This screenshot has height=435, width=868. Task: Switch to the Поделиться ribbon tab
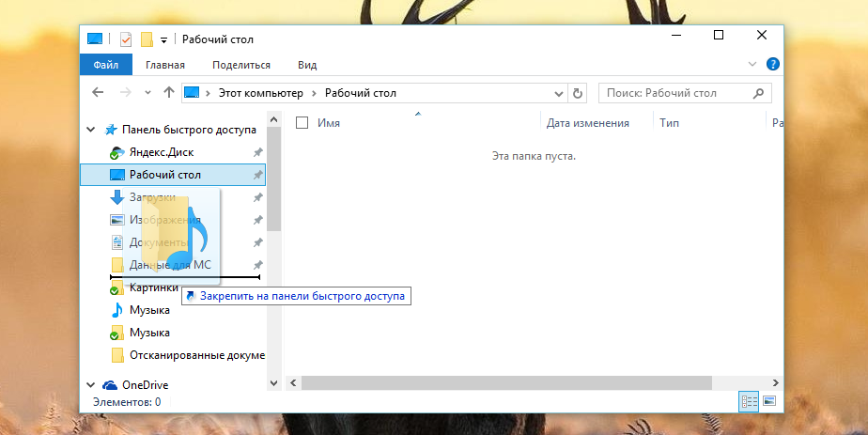(x=241, y=65)
